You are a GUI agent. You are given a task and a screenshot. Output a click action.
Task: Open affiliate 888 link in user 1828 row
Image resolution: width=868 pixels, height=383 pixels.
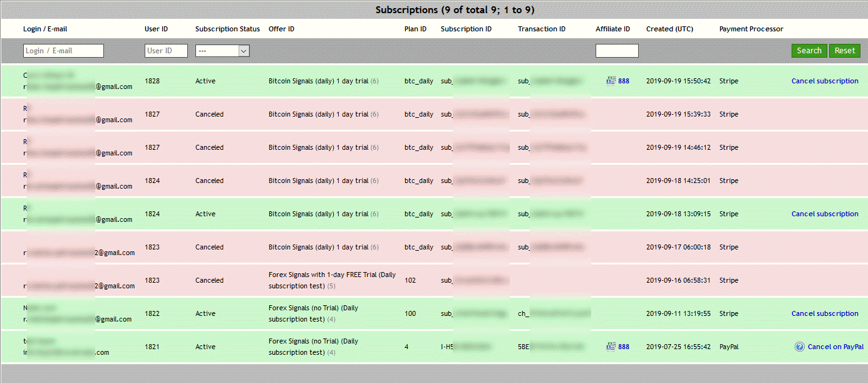click(x=624, y=81)
